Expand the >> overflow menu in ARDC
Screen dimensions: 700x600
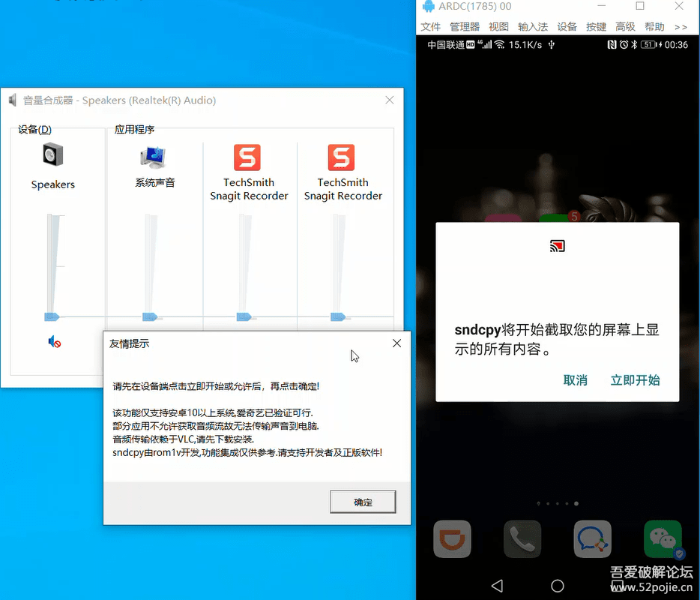(x=681, y=25)
